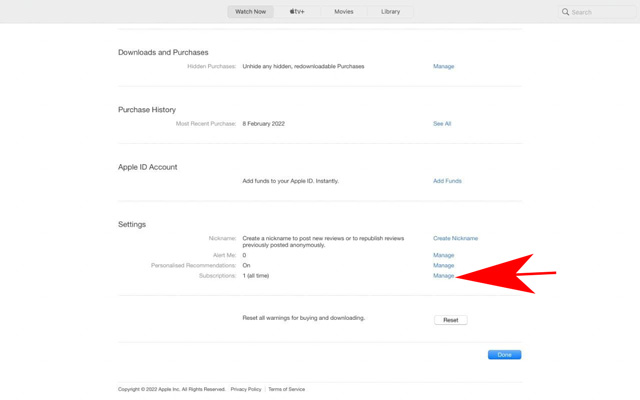Go to the Movies tab
640x400 pixels.
click(x=344, y=11)
